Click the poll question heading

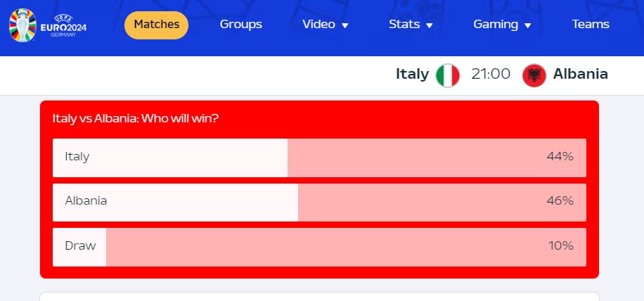136,119
